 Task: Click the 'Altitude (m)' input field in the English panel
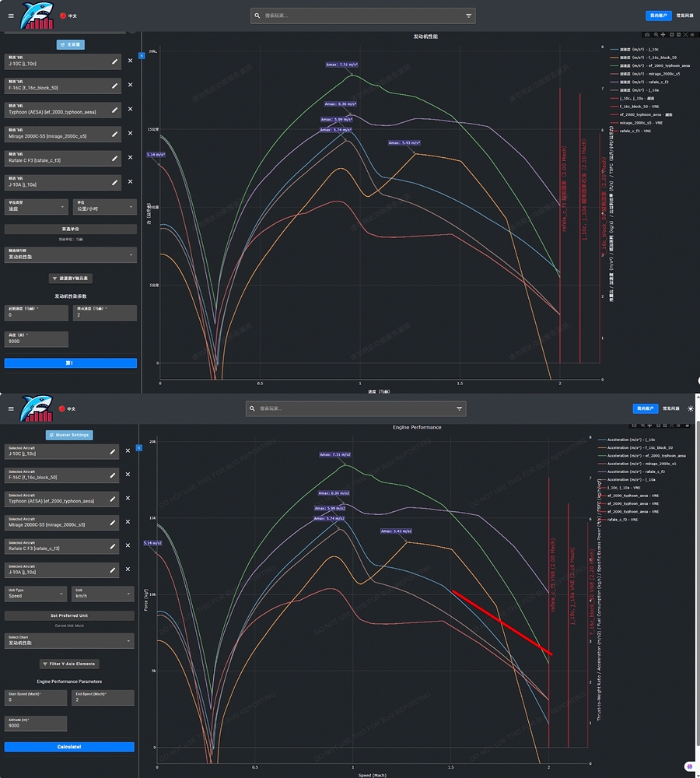[x=35, y=724]
